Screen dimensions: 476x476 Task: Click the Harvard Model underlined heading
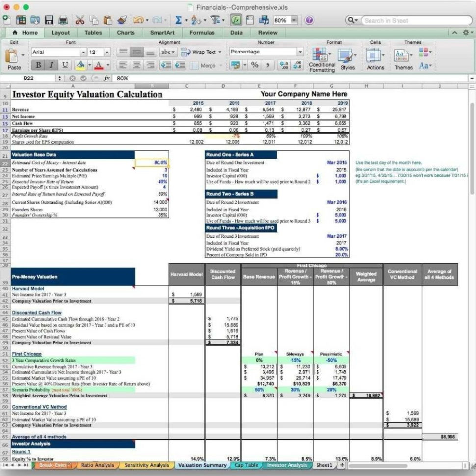[28, 289]
